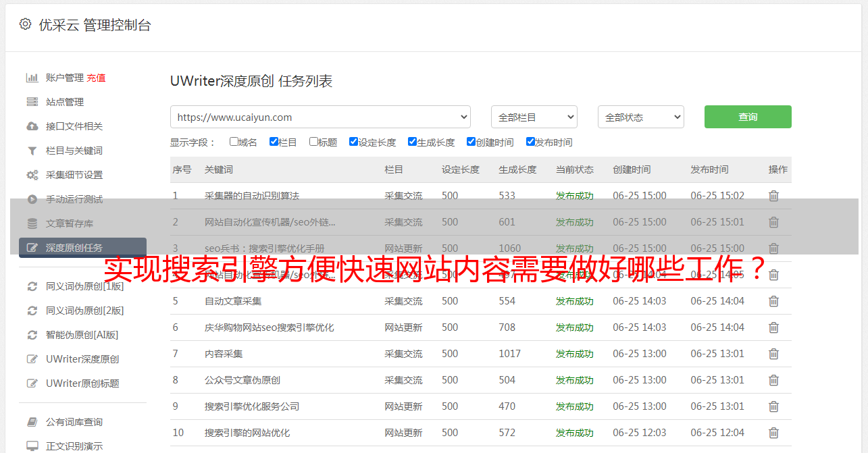Uncheck the 栏目 display field checkbox
Viewport: 868px width, 453px height.
(x=274, y=142)
